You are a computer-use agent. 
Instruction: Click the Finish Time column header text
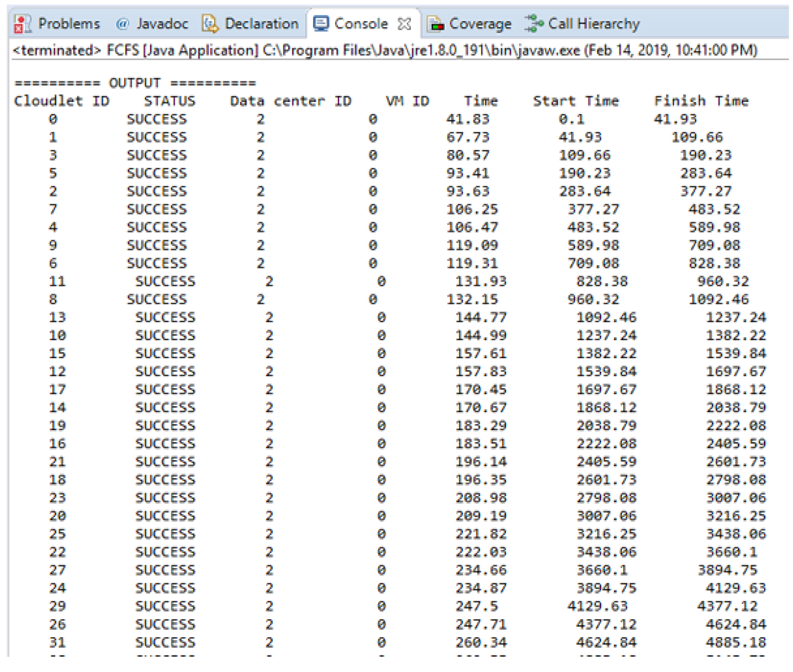701,101
